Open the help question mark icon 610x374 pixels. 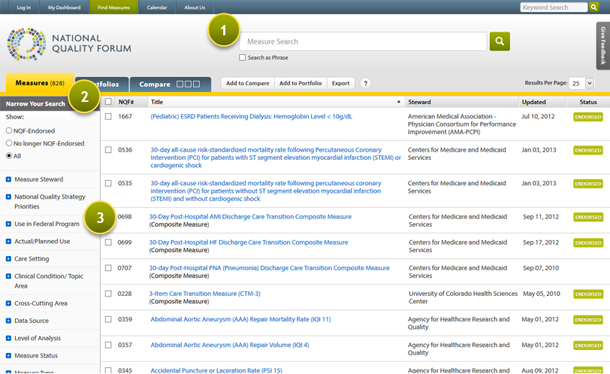(x=365, y=83)
